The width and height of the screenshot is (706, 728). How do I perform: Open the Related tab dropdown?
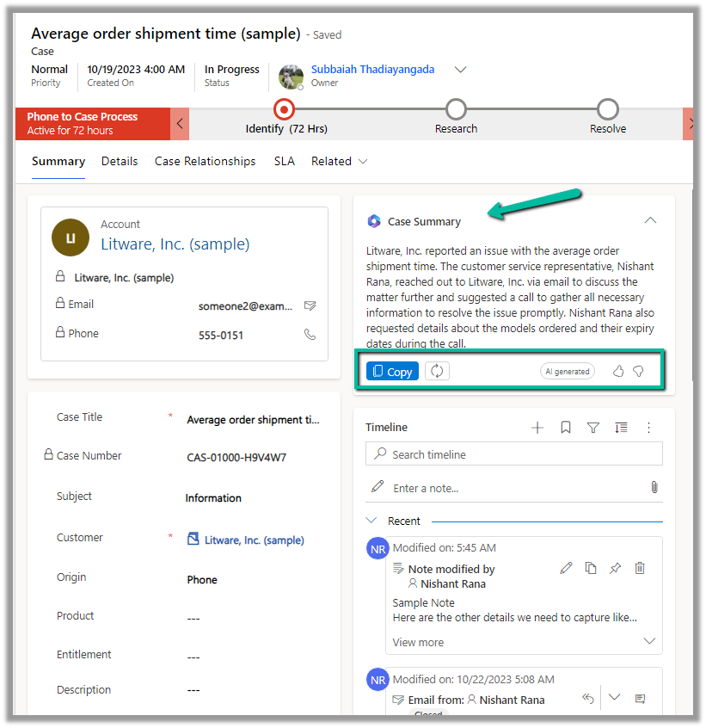(339, 161)
